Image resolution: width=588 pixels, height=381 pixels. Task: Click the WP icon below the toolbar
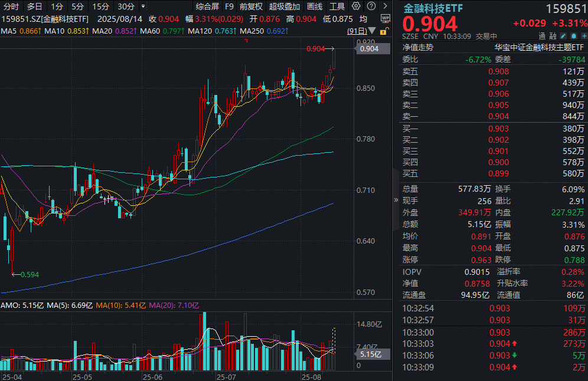click(x=386, y=19)
